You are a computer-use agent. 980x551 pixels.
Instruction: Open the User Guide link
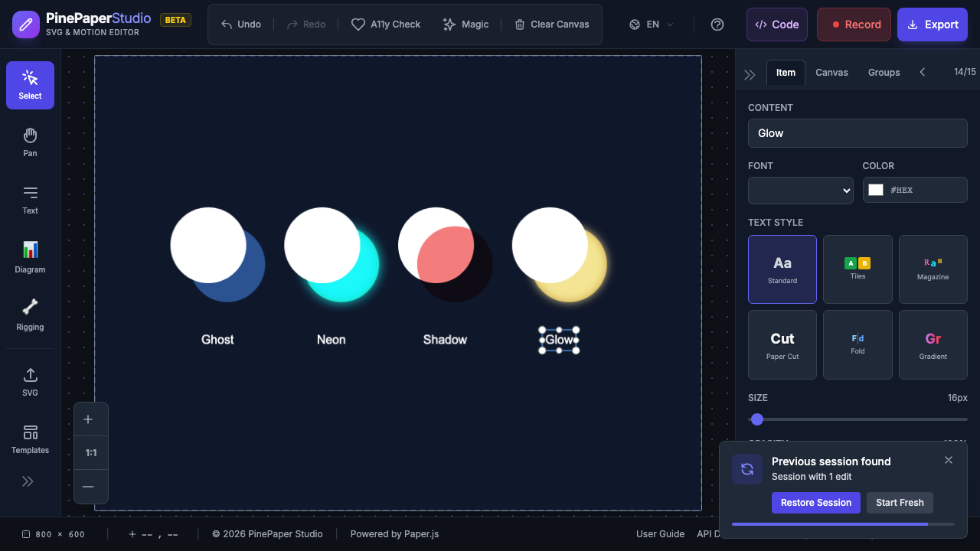660,533
